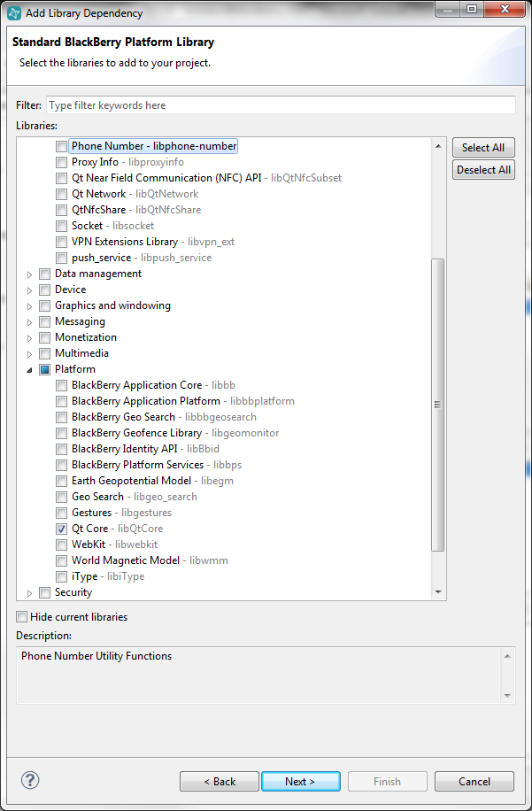Tick the iType library checkbox

click(x=62, y=576)
